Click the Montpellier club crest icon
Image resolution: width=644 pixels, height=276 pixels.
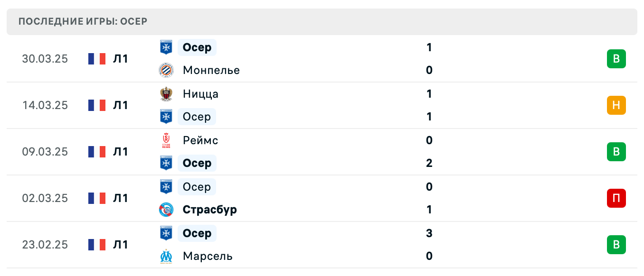coord(166,70)
